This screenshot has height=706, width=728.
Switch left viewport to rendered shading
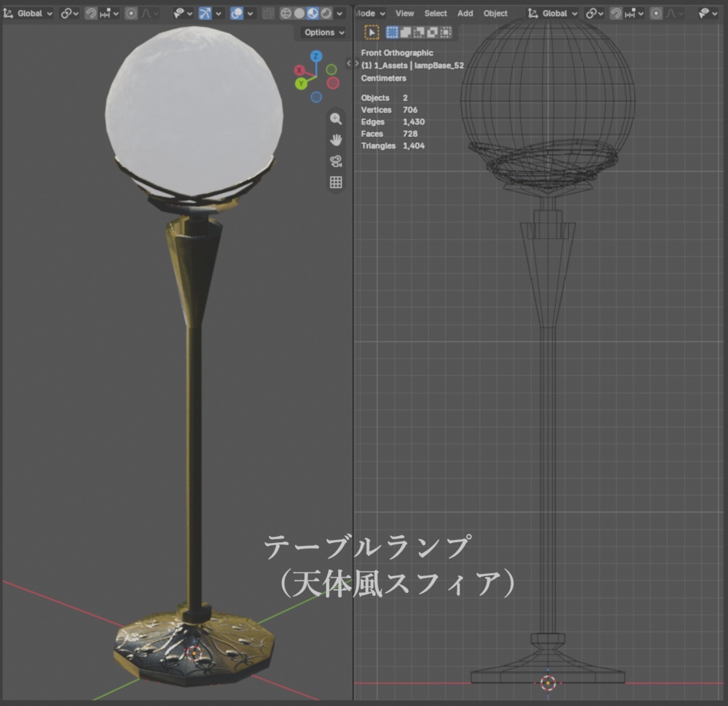click(x=327, y=14)
